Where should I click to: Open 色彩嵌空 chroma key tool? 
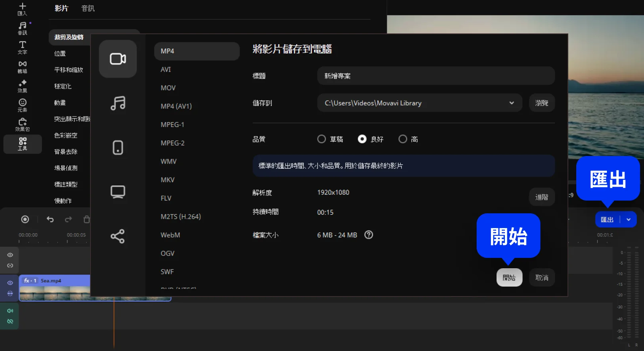66,135
